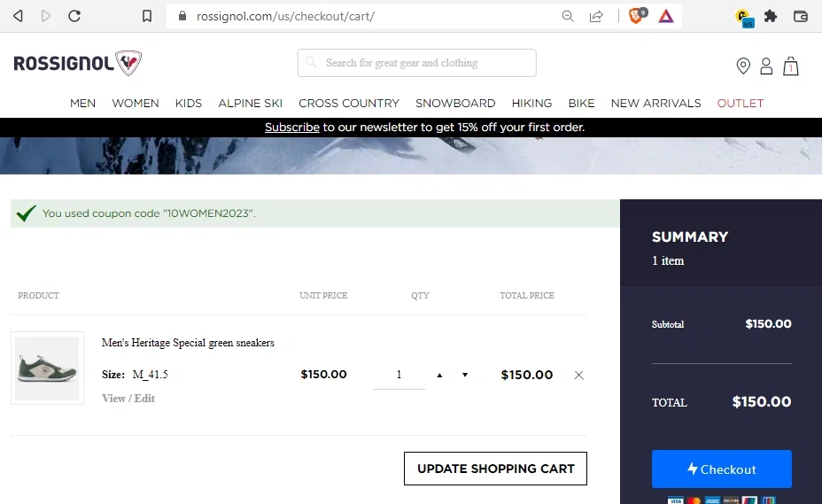Screen dimensions: 822x504
Task: Click the QTY column header
Action: point(420,296)
